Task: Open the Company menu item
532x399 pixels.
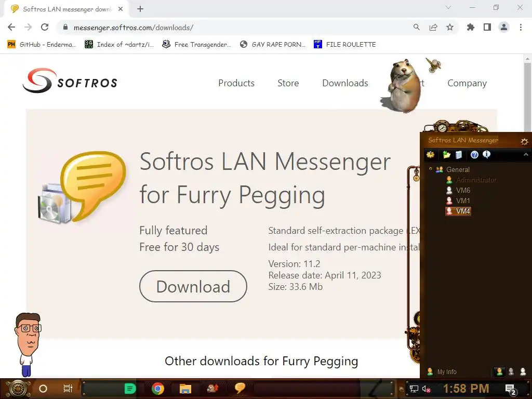Action: click(467, 83)
